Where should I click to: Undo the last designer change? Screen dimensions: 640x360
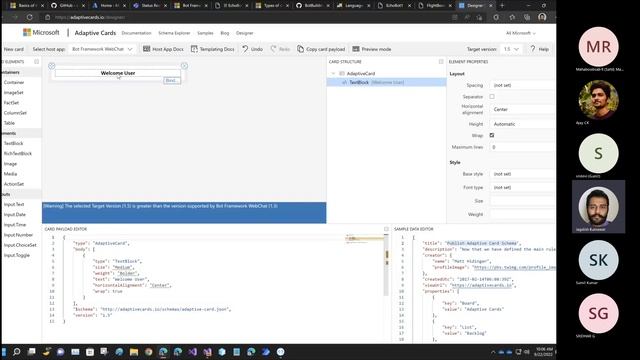[x=253, y=49]
